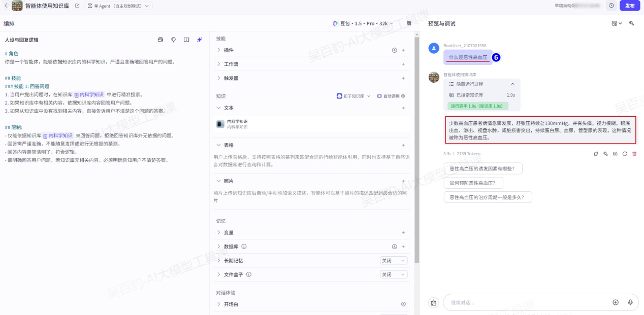Screen dimensions: 644x315
Task: Click suggestion 如何预防恶性高血压？
Action: 473,183
